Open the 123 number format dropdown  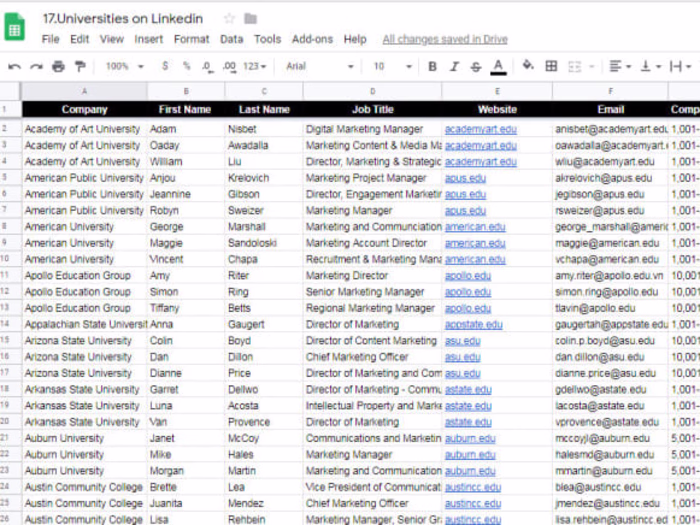coord(254,66)
